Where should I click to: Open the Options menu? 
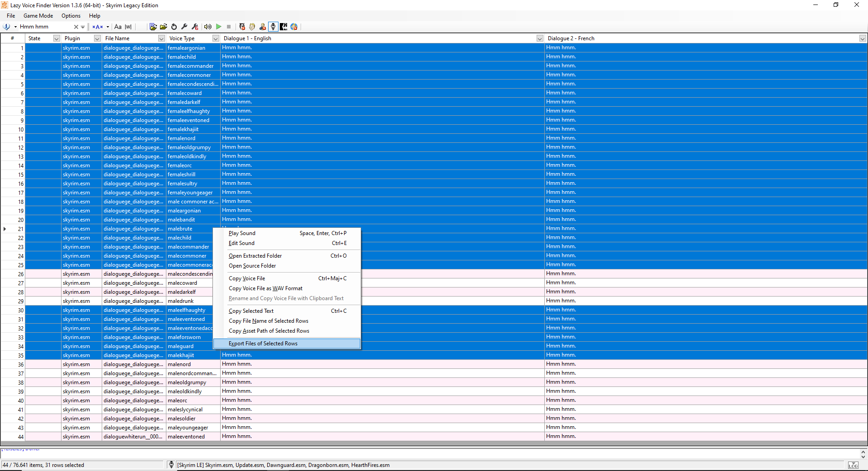coord(71,16)
